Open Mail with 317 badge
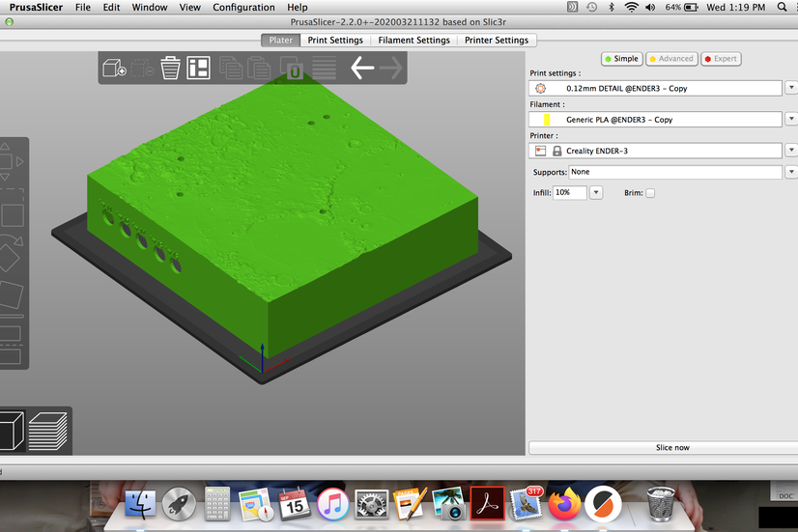Image resolution: width=798 pixels, height=532 pixels. click(x=526, y=504)
